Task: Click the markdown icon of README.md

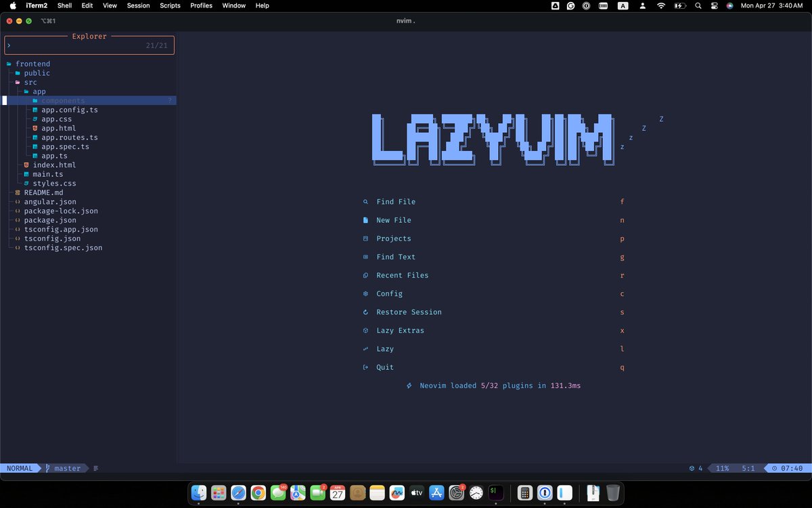Action: (x=18, y=192)
